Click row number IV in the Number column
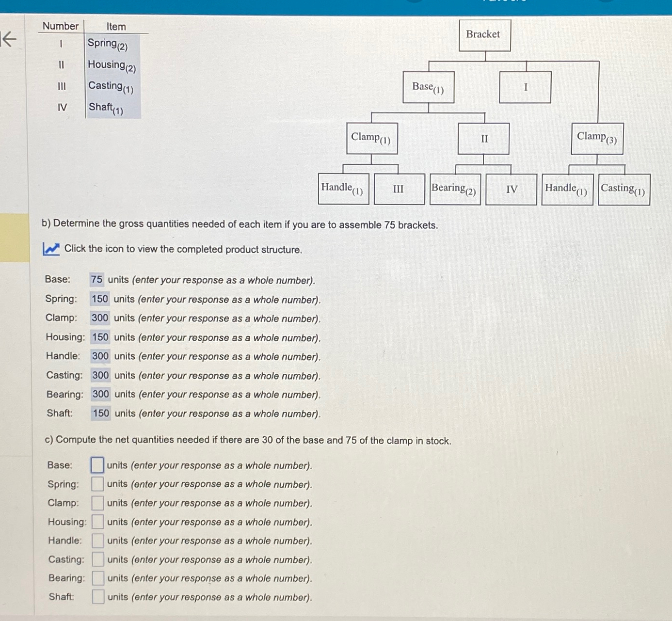The width and height of the screenshot is (672, 621). pos(62,107)
